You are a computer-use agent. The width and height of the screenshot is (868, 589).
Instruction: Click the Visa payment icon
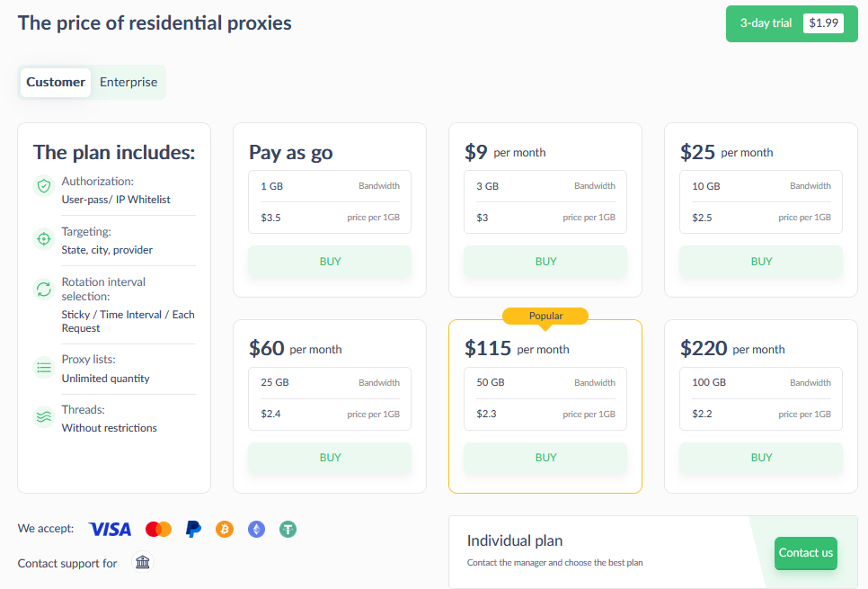(110, 529)
